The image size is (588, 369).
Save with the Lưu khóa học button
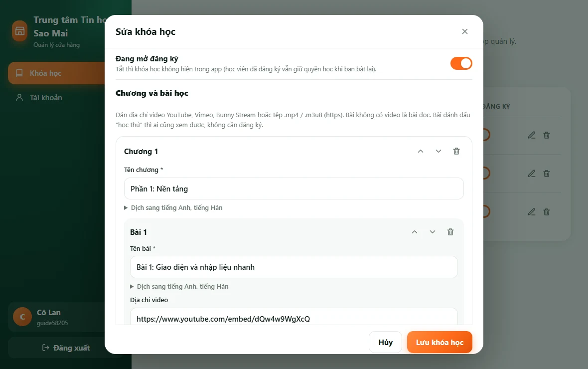pyautogui.click(x=440, y=343)
